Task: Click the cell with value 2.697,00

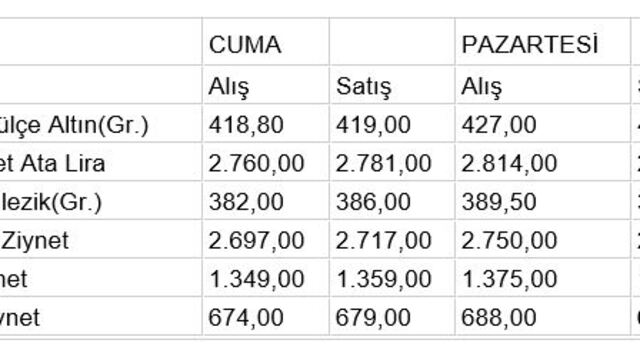Action: [x=265, y=239]
